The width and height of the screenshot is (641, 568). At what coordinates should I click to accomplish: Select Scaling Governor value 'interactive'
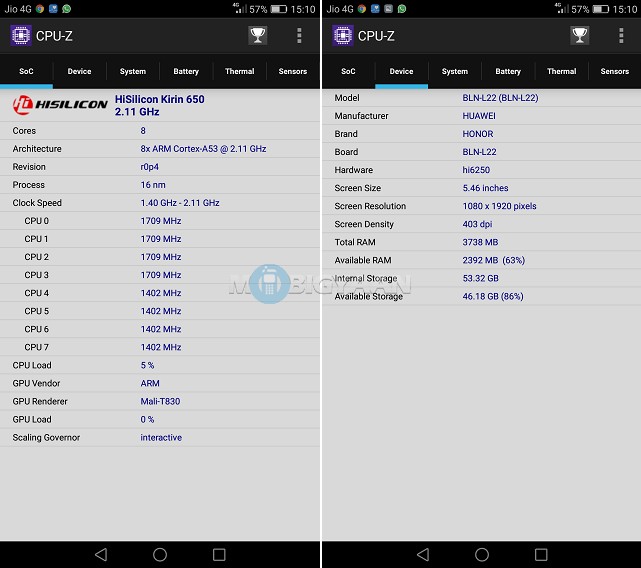161,438
